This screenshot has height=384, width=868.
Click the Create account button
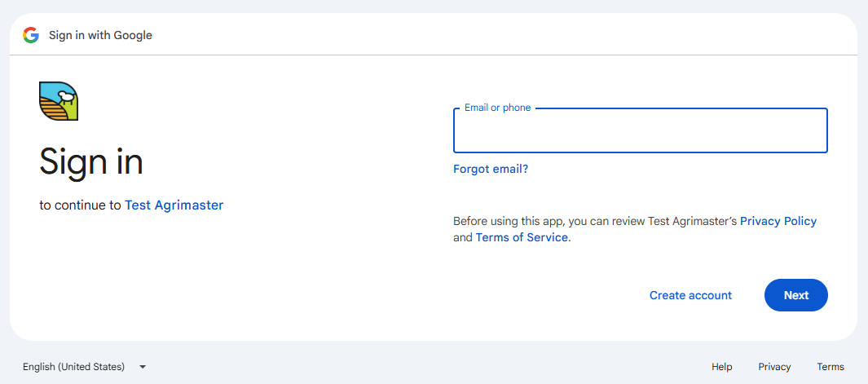tap(690, 295)
